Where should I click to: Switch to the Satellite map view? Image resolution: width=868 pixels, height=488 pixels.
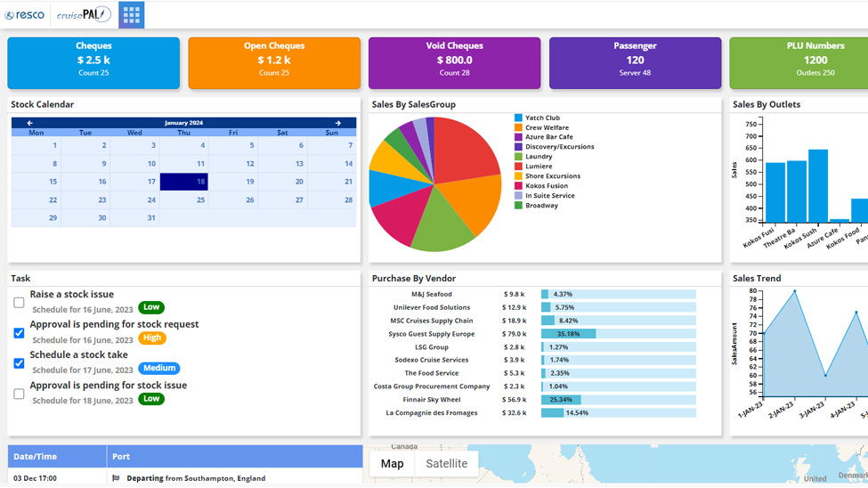[x=446, y=464]
